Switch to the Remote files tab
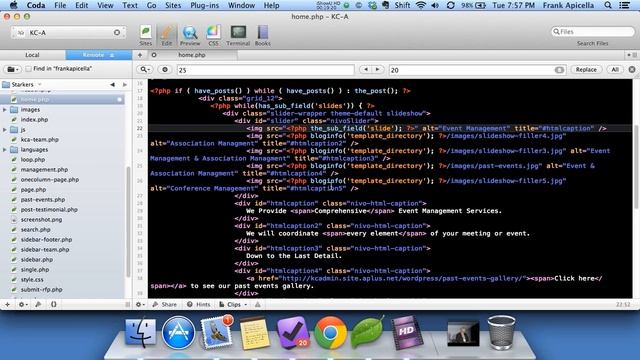The image size is (640, 360). (98, 55)
